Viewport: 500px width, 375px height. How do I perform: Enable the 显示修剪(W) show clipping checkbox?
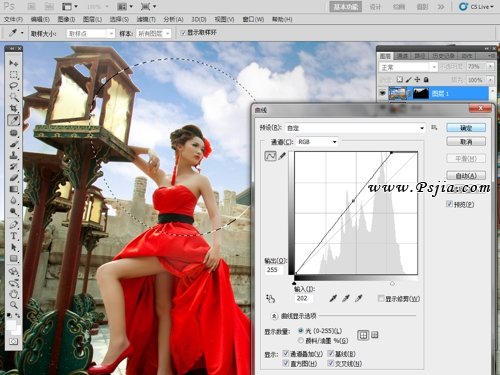[381, 298]
